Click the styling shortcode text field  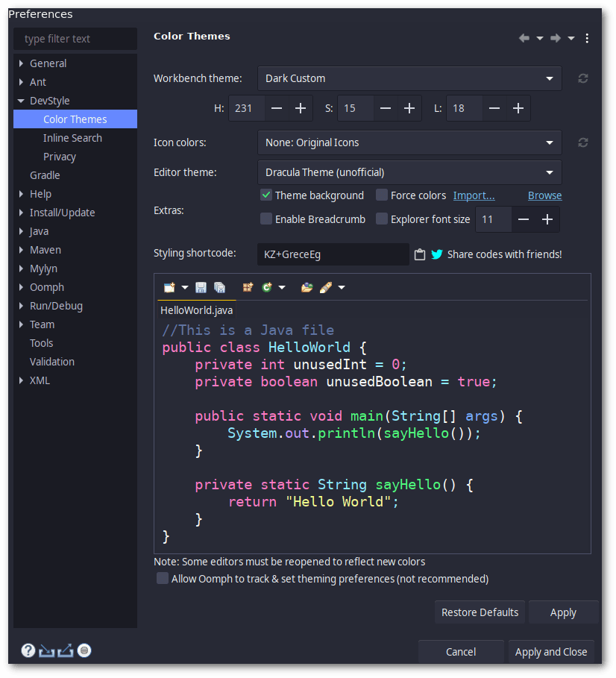[x=332, y=254]
